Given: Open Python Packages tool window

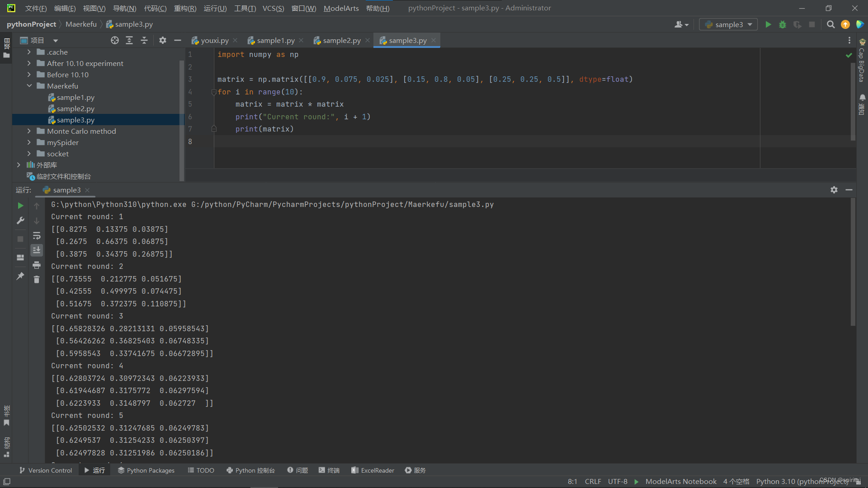Looking at the screenshot, I should pos(146,470).
